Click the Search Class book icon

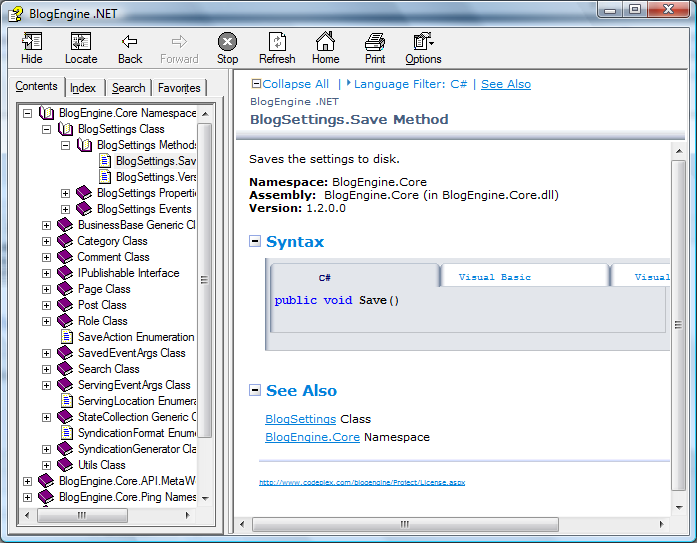coord(65,369)
